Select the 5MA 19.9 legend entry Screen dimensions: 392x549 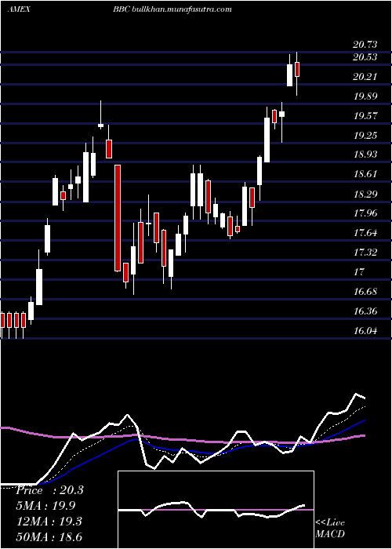(x=45, y=506)
